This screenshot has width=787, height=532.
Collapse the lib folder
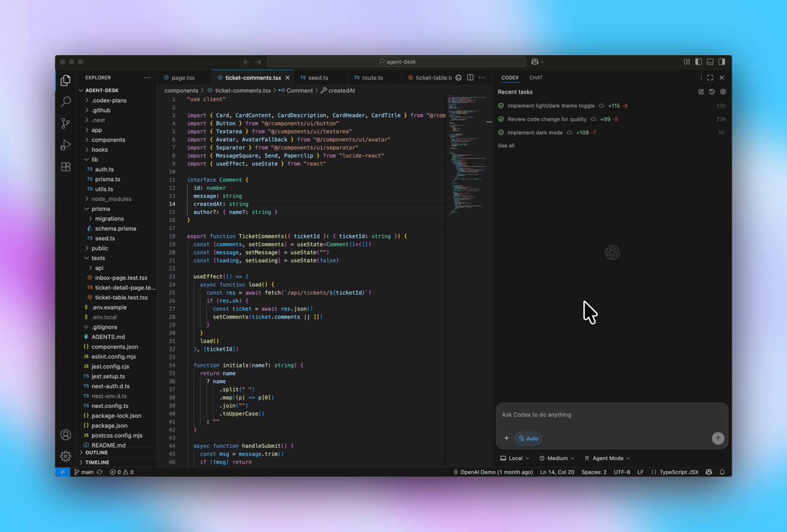[94, 159]
